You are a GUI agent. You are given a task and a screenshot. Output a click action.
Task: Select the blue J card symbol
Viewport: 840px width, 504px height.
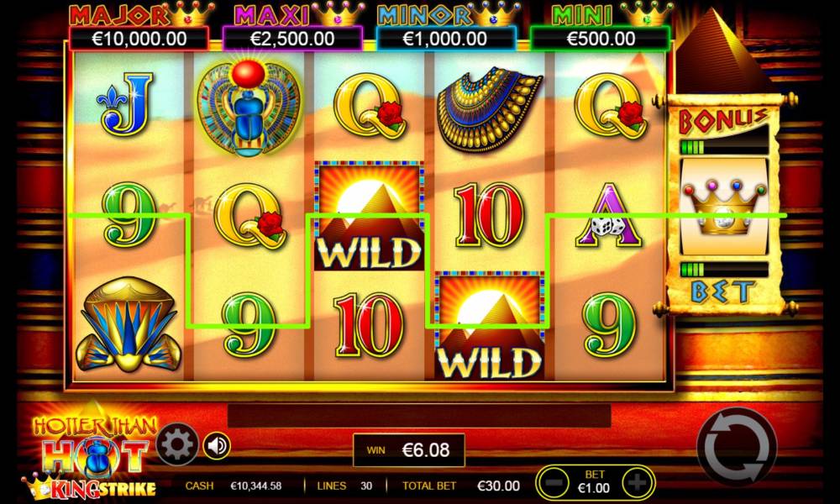coord(127,104)
